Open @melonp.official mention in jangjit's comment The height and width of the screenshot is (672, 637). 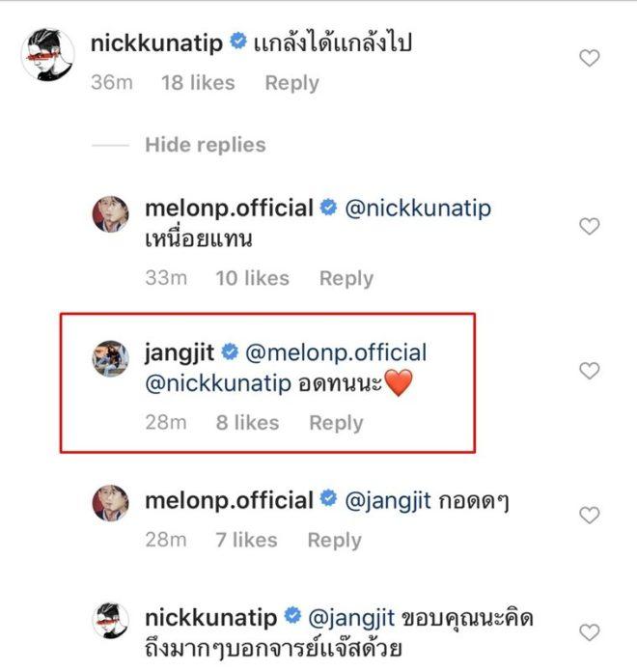tap(337, 353)
